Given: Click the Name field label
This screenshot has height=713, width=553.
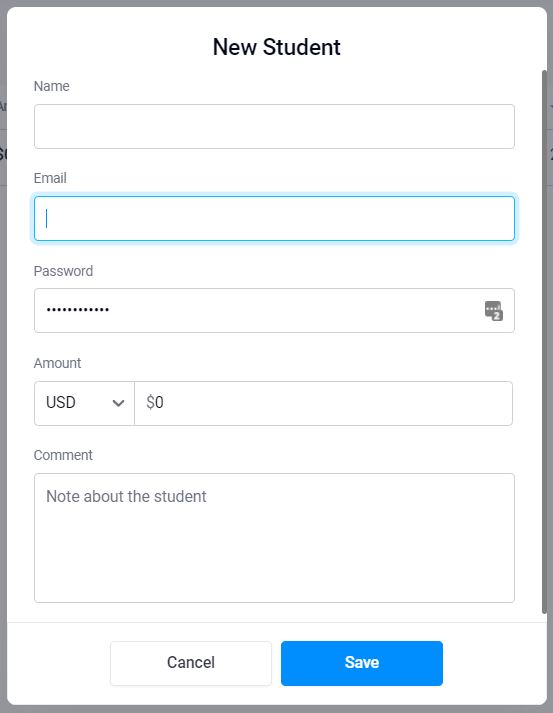Looking at the screenshot, I should (x=51, y=86).
